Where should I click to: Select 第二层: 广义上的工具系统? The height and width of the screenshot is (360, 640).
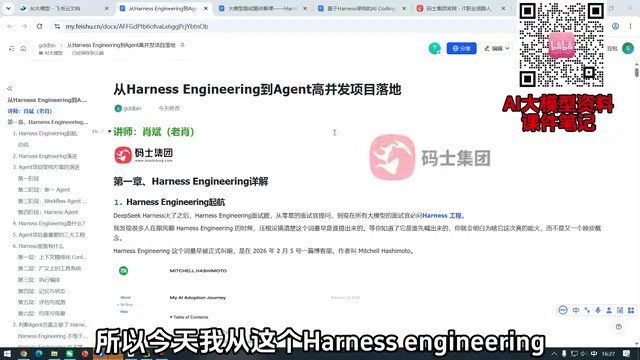[x=49, y=269]
